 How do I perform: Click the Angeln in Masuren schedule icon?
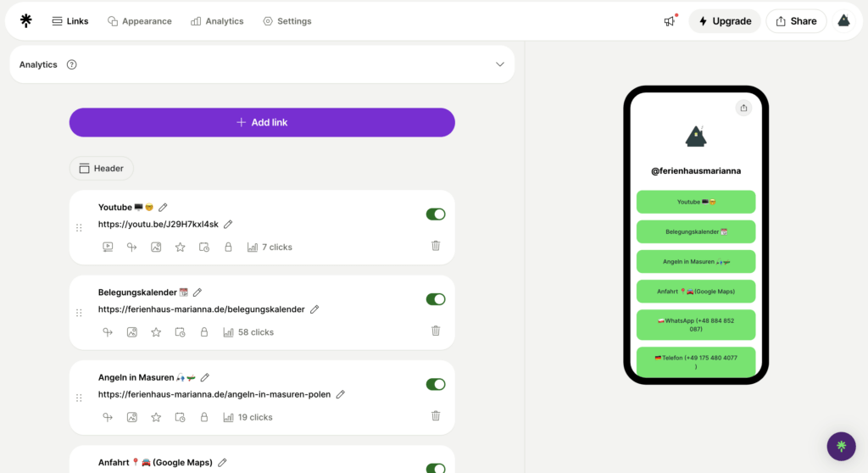click(180, 417)
